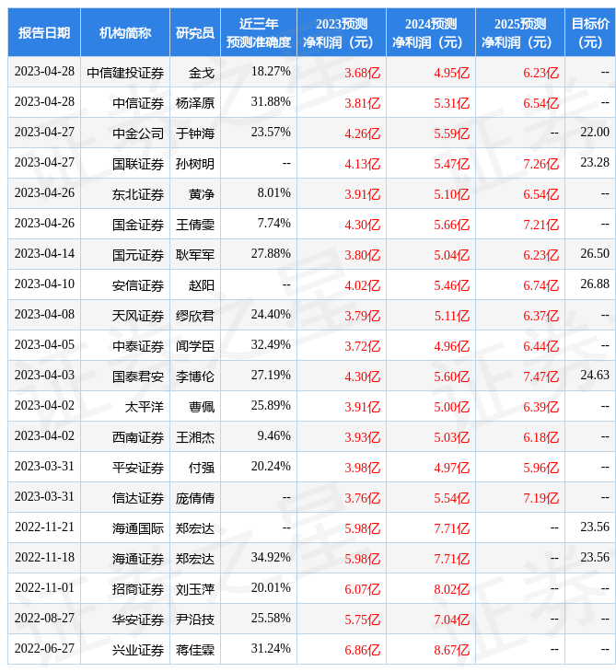The image size is (616, 672).
Task: Click the 近三年预测准确度 column header
Action: coord(259,33)
